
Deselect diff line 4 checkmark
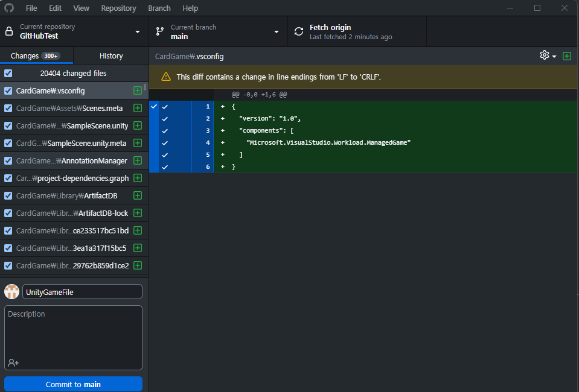(165, 143)
